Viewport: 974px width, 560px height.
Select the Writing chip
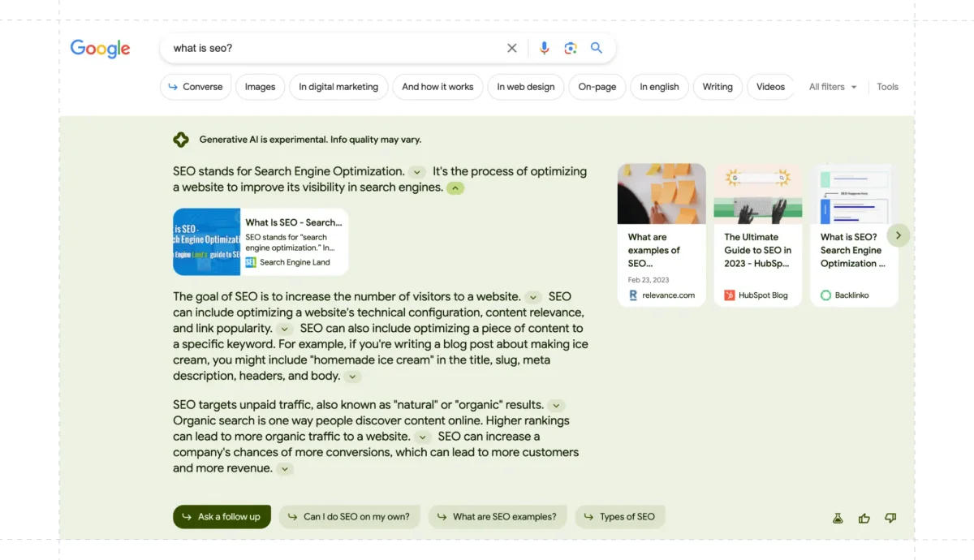(718, 87)
